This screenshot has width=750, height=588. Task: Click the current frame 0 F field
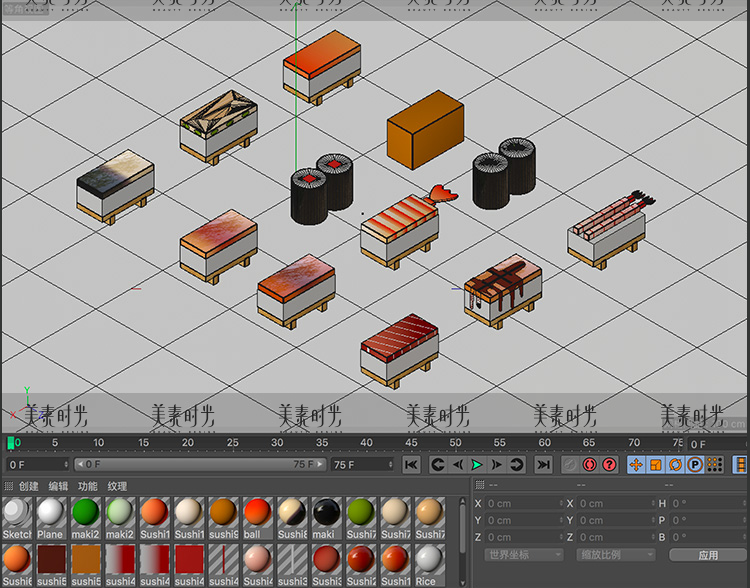(x=717, y=444)
